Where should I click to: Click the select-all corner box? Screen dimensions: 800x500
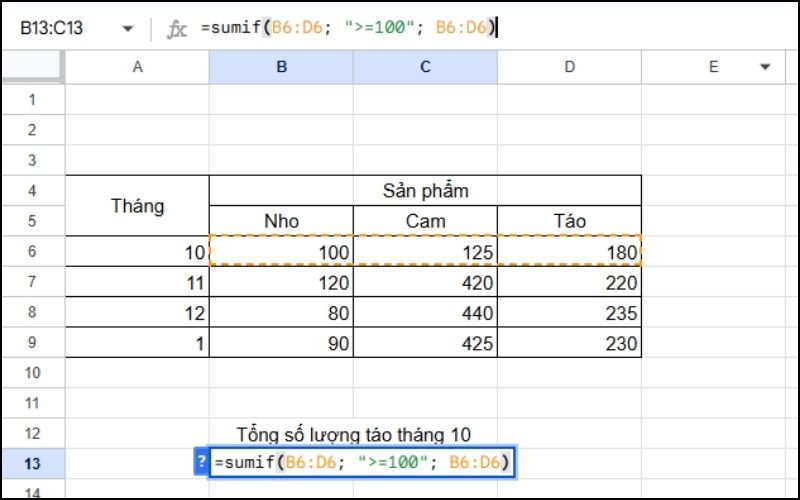pyautogui.click(x=32, y=67)
